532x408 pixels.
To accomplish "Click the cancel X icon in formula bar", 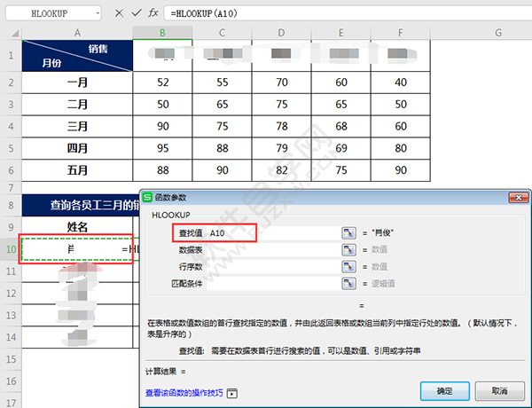I will [119, 13].
